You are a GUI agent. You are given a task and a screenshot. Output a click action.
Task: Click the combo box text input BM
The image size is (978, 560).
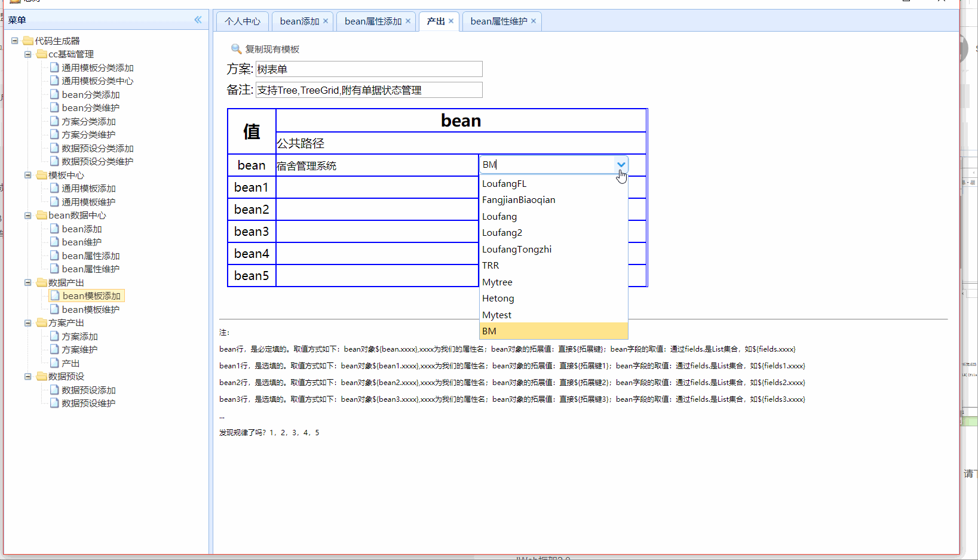pos(547,165)
